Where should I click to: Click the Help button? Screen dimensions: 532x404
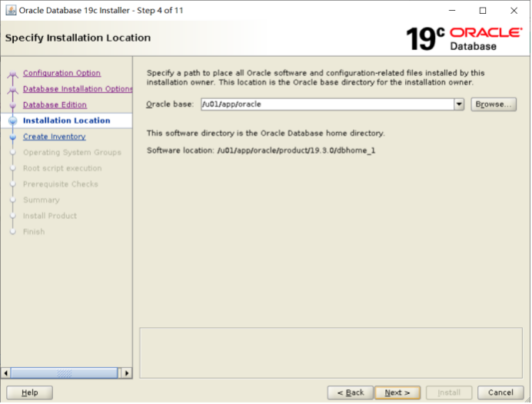(x=29, y=392)
